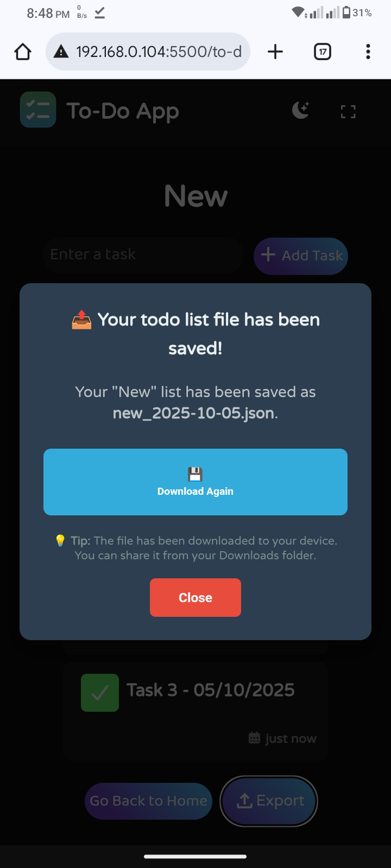Uncheck the green checkbox for Task 3

click(100, 692)
